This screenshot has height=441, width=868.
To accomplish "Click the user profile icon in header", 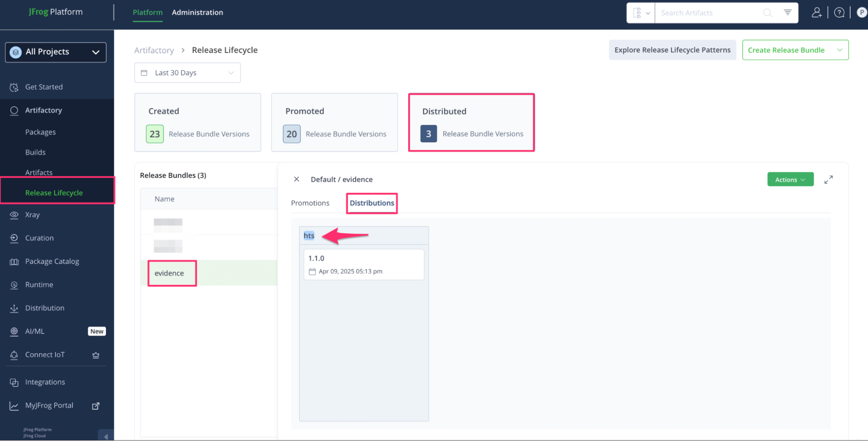I will [x=816, y=13].
